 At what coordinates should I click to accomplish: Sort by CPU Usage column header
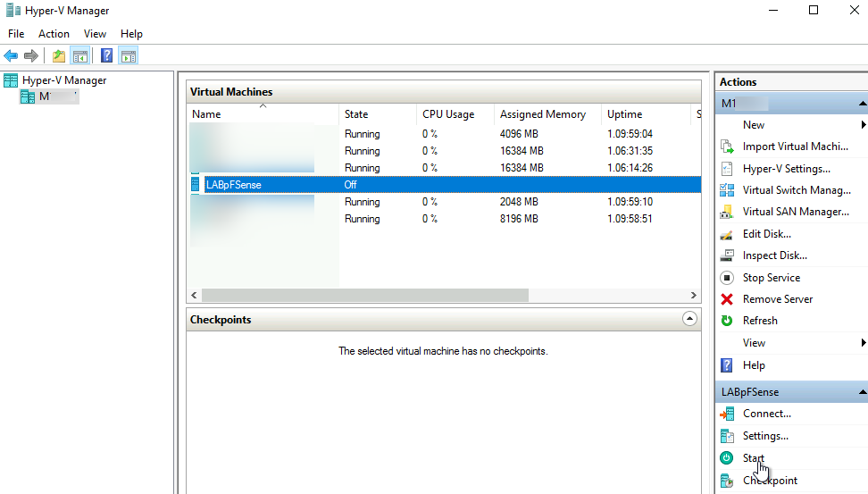(x=455, y=114)
